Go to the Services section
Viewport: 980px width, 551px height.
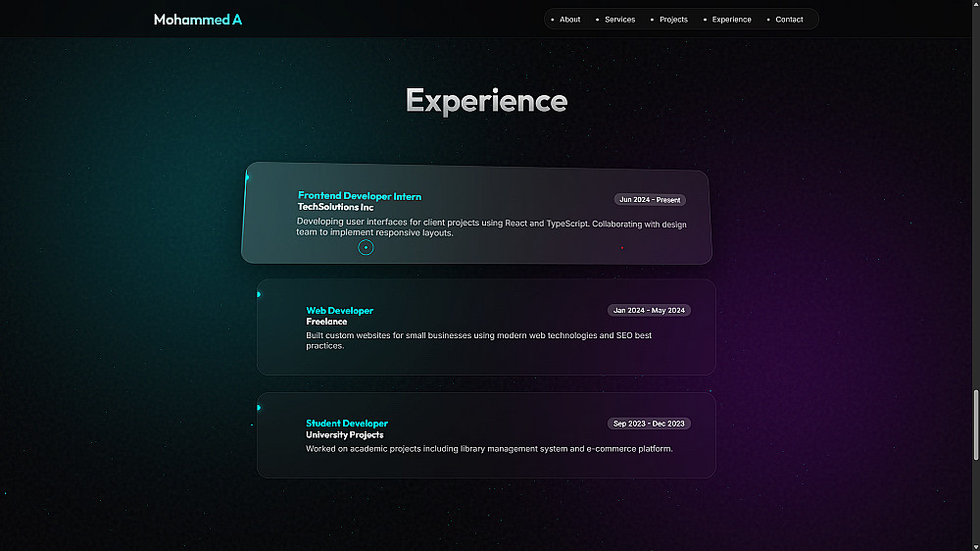(619, 20)
